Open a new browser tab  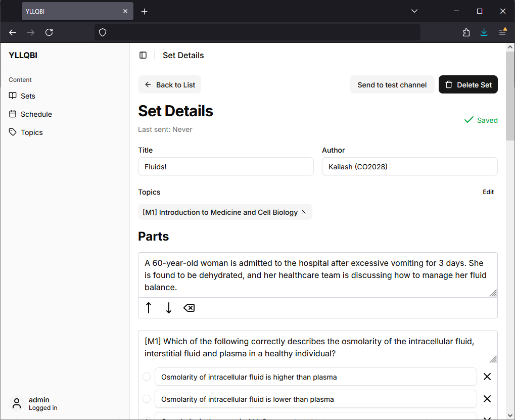[144, 11]
